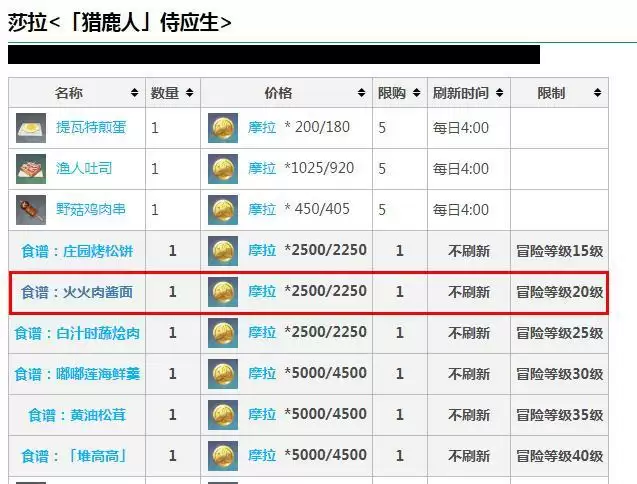Select 冒险等级35级 restriction cell
The height and width of the screenshot is (484, 637).
(x=559, y=415)
